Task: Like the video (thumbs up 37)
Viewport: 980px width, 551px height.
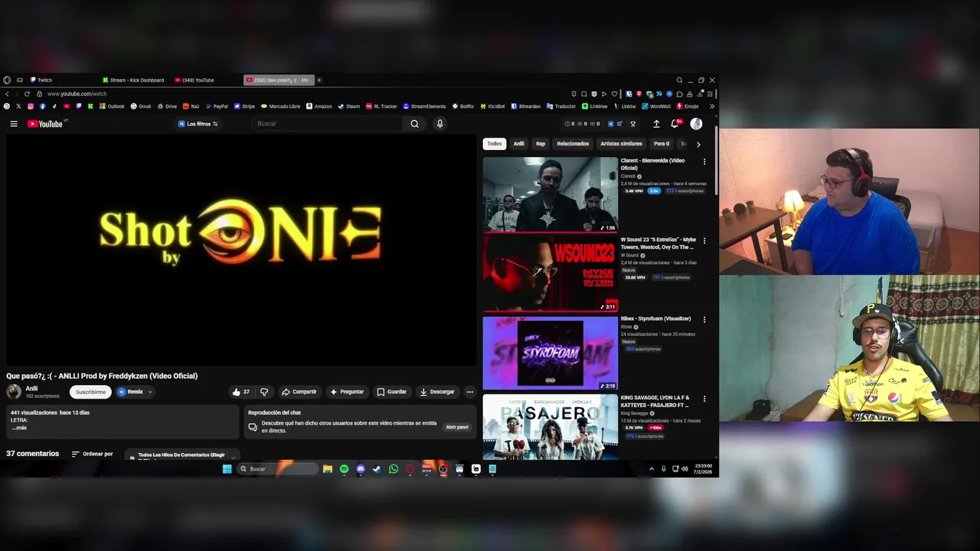Action: pos(241,392)
